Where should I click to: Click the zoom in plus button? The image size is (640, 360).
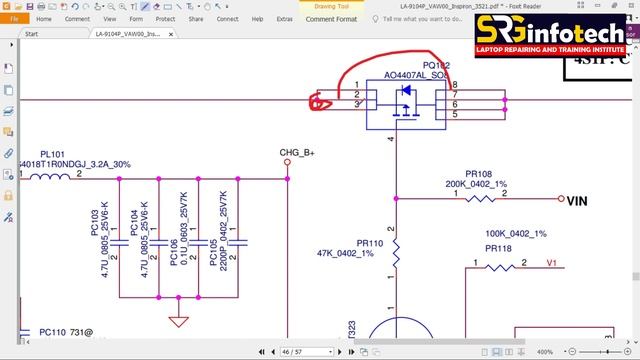(x=628, y=351)
